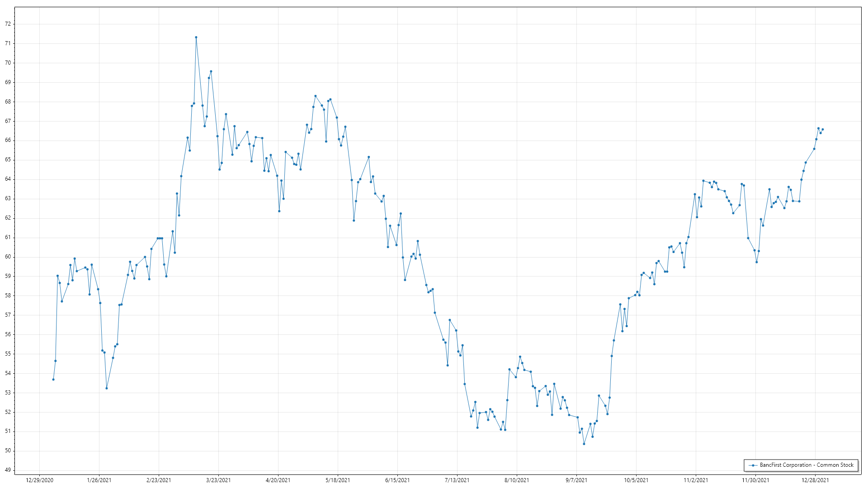Screen dimensions: 868x488
Task: Click the lowest data point near 50
Action: pyautogui.click(x=584, y=444)
